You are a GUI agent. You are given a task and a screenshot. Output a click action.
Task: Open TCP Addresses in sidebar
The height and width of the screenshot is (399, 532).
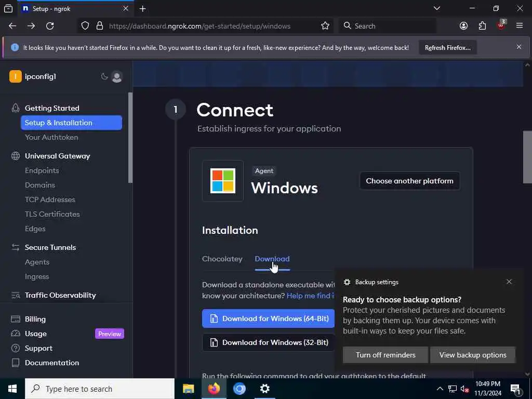tap(50, 199)
